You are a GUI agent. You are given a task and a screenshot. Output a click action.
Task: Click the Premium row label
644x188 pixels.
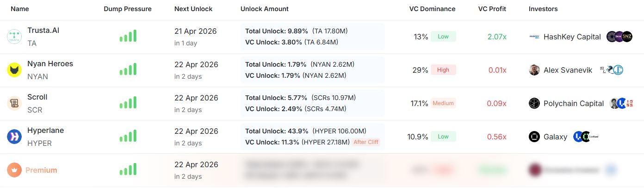pyautogui.click(x=41, y=170)
